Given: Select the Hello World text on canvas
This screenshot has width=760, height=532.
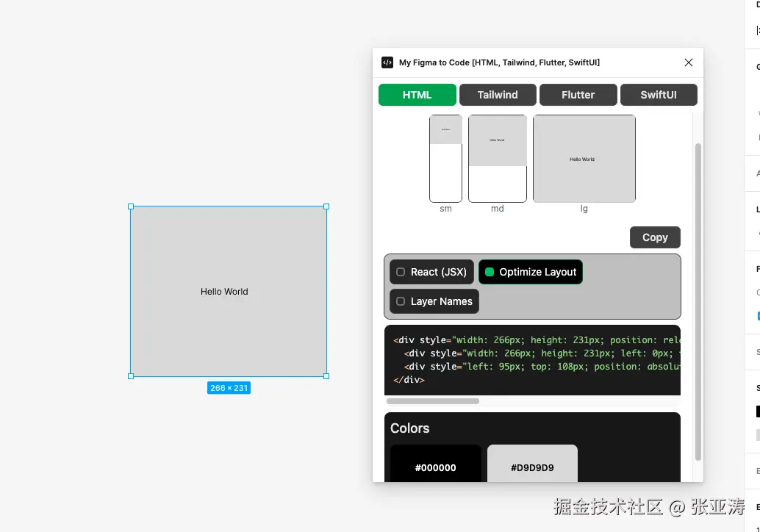Looking at the screenshot, I should [224, 292].
